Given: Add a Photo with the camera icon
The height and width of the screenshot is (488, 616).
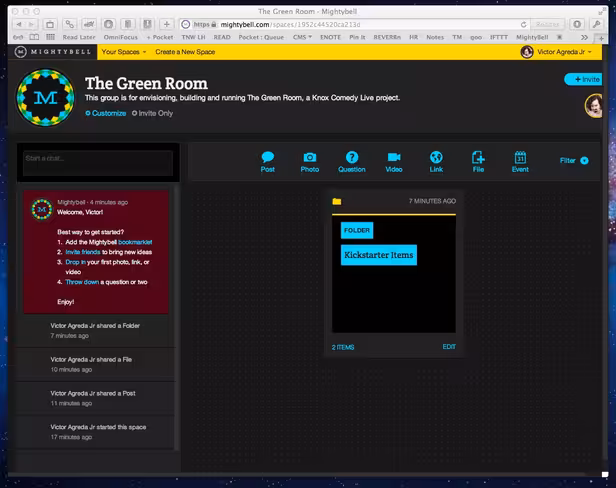Looking at the screenshot, I should 310,158.
